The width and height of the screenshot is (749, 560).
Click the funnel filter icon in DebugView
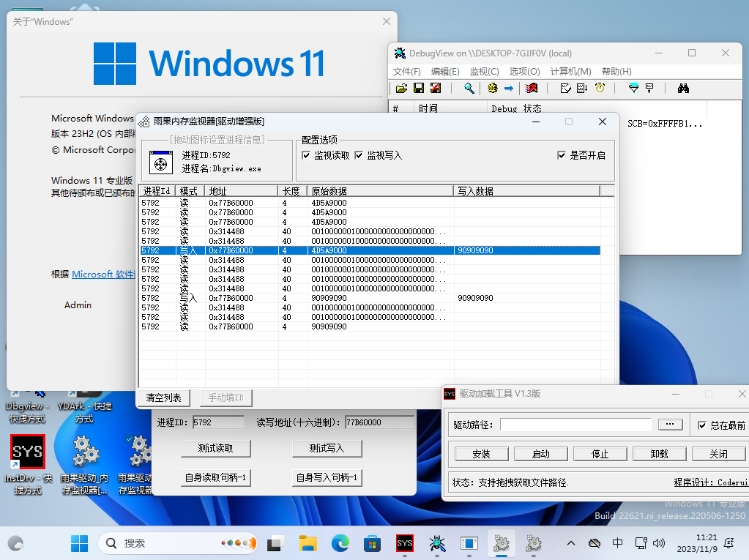[633, 89]
